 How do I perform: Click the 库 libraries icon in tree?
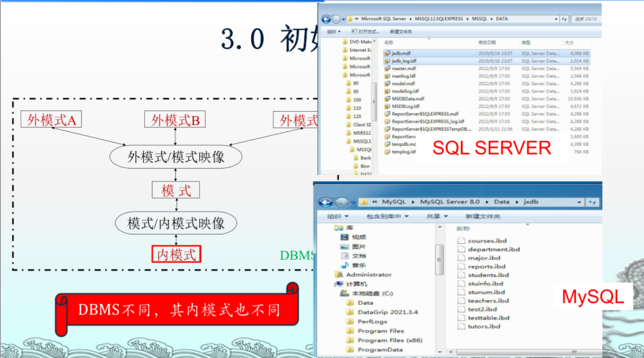[339, 228]
